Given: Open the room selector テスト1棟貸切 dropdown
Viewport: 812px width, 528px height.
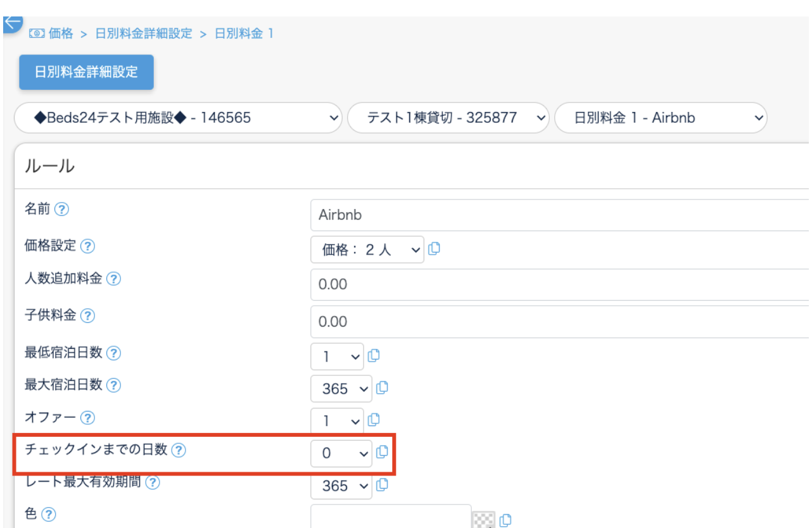Looking at the screenshot, I should point(447,118).
